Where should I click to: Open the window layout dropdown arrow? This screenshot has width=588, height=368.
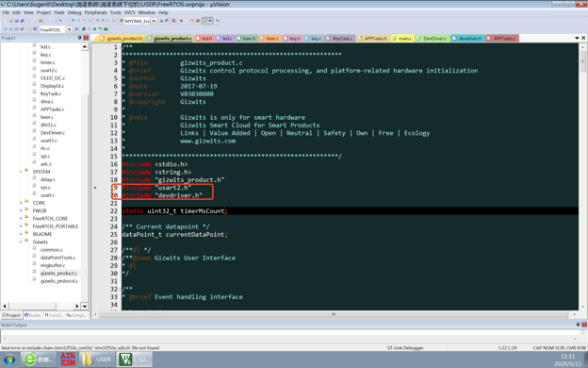pyautogui.click(x=210, y=21)
